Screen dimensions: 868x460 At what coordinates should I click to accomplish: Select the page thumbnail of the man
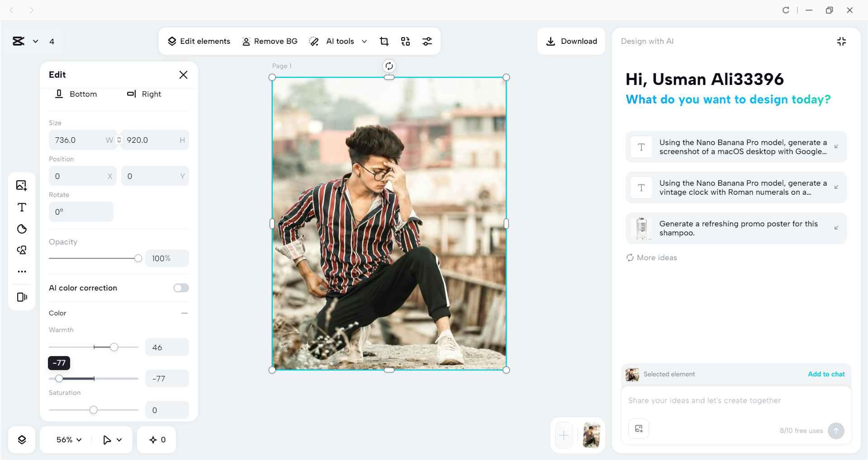(x=591, y=435)
